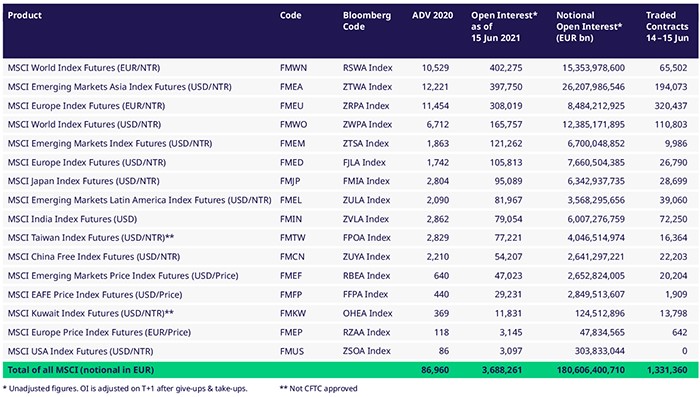Click the FMUS code cell
The height and width of the screenshot is (397, 700).
(292, 351)
